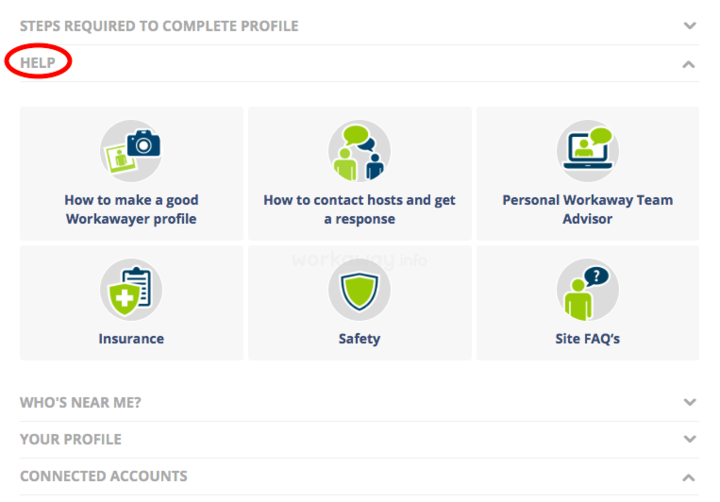This screenshot has width=720, height=502.
Task: Click the Insurance clipboard shield icon
Action: tap(131, 289)
